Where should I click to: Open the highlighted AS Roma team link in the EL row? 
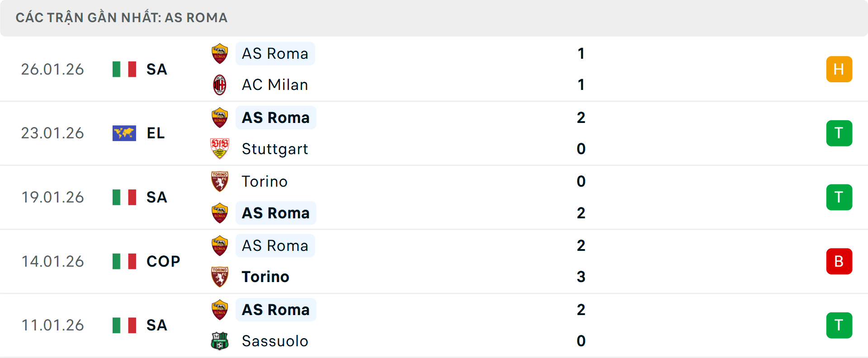pyautogui.click(x=275, y=117)
